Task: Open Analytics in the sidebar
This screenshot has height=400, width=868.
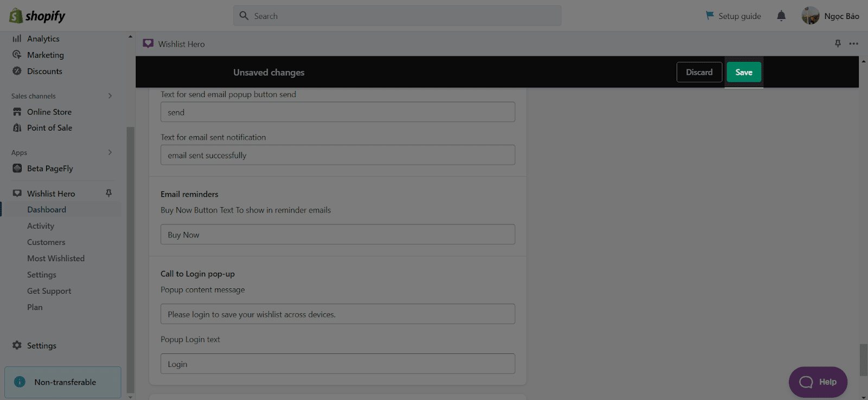Action: click(x=43, y=38)
